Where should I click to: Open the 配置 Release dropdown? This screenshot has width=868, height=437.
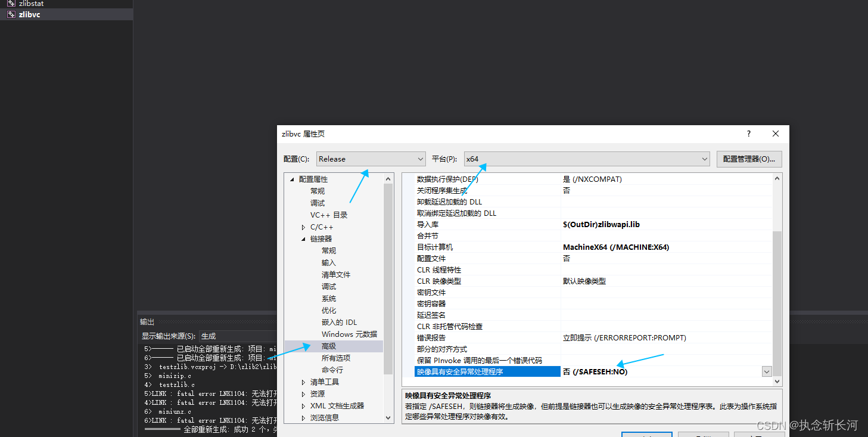[x=371, y=159]
